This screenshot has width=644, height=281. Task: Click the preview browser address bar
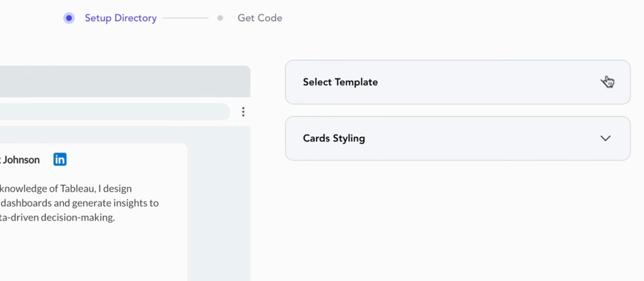(114, 112)
